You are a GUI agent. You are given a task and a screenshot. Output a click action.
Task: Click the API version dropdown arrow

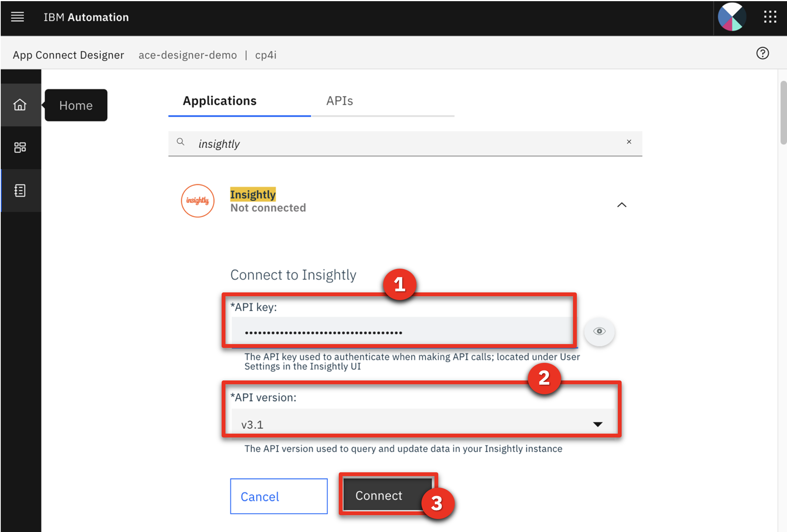(598, 424)
